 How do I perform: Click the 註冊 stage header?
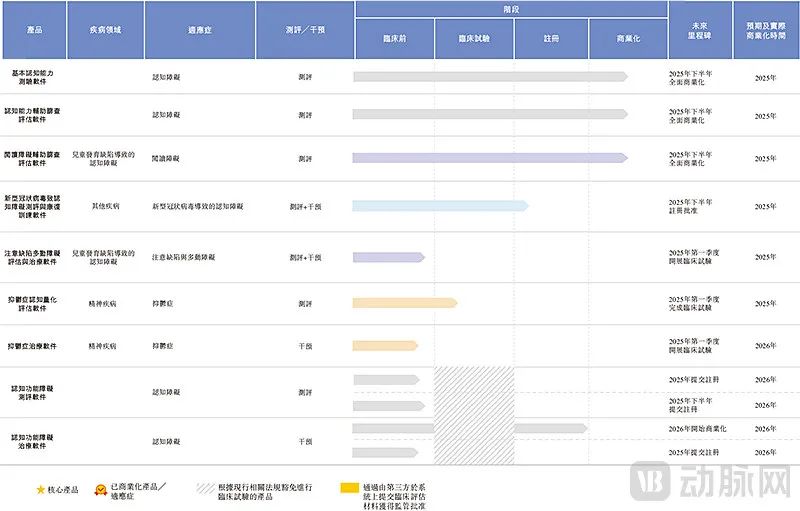pos(551,38)
